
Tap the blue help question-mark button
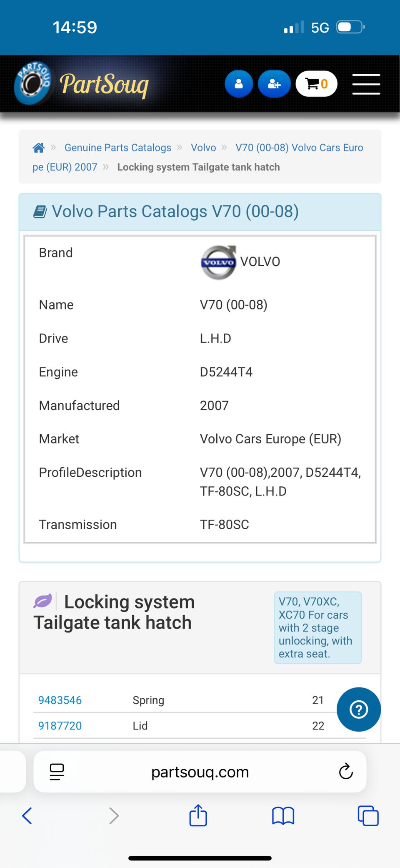tap(358, 709)
